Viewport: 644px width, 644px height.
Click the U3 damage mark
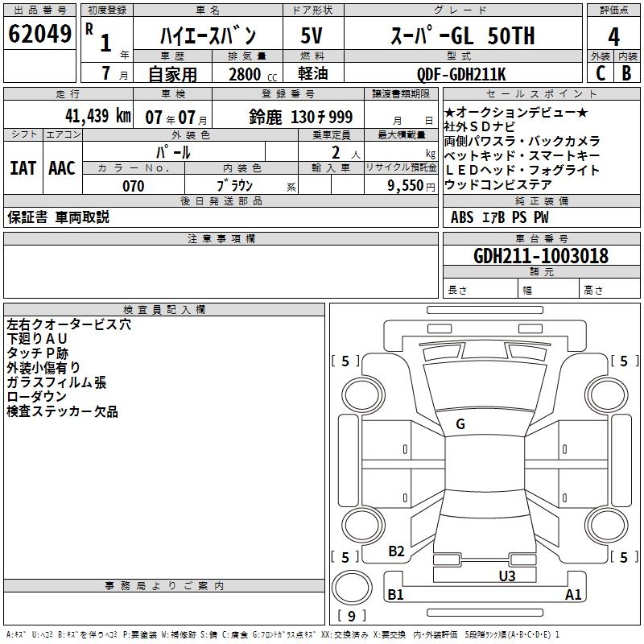[x=507, y=576]
